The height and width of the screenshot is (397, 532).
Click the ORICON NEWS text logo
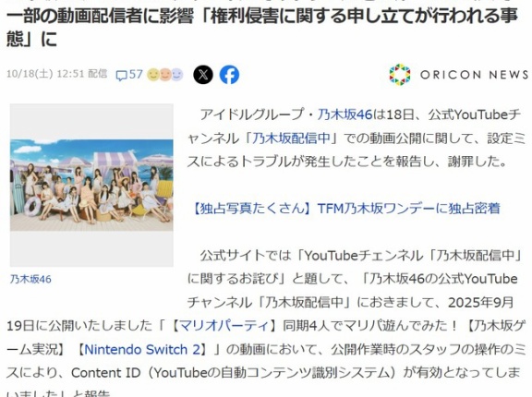click(475, 75)
